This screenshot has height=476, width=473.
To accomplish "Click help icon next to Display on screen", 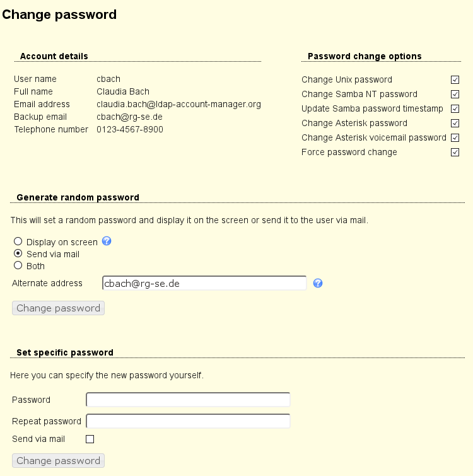I will [x=107, y=241].
